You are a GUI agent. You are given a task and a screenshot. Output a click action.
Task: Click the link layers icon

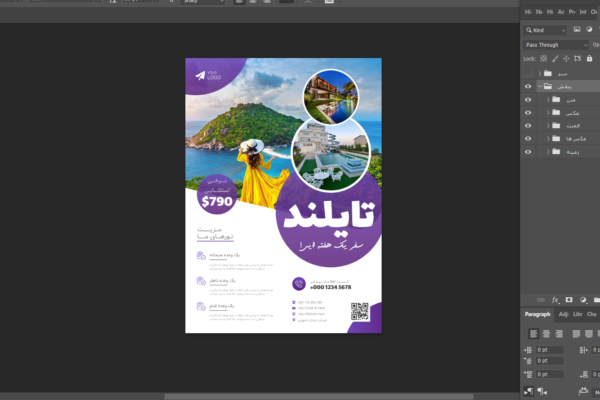click(x=541, y=299)
